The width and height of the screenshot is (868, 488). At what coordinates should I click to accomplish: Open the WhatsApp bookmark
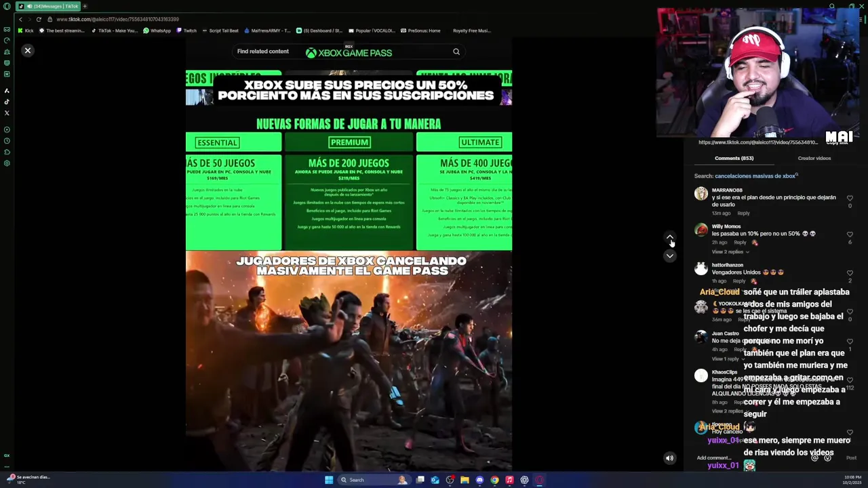[x=157, y=30]
